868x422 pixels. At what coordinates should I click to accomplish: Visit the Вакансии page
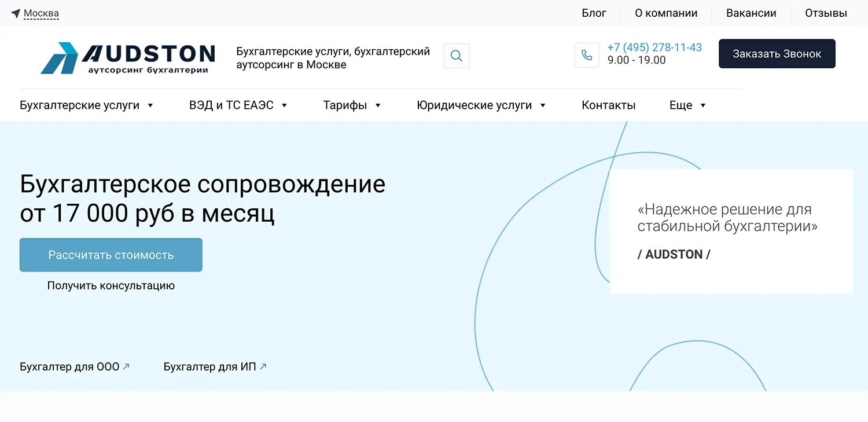point(751,13)
